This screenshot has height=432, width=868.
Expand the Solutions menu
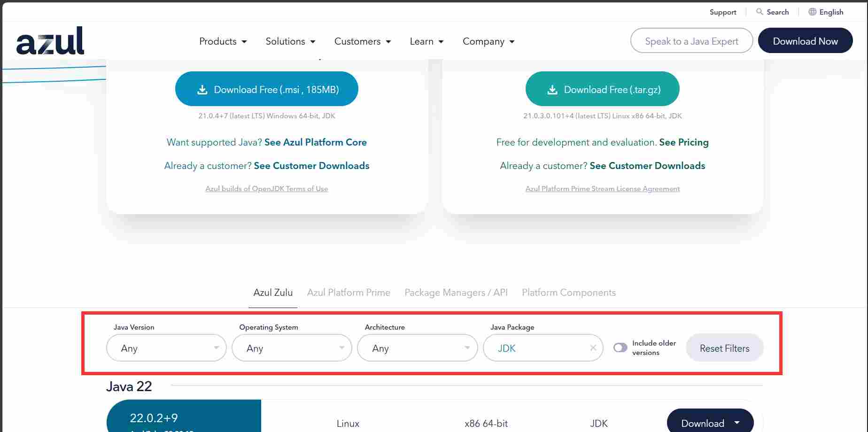click(290, 41)
